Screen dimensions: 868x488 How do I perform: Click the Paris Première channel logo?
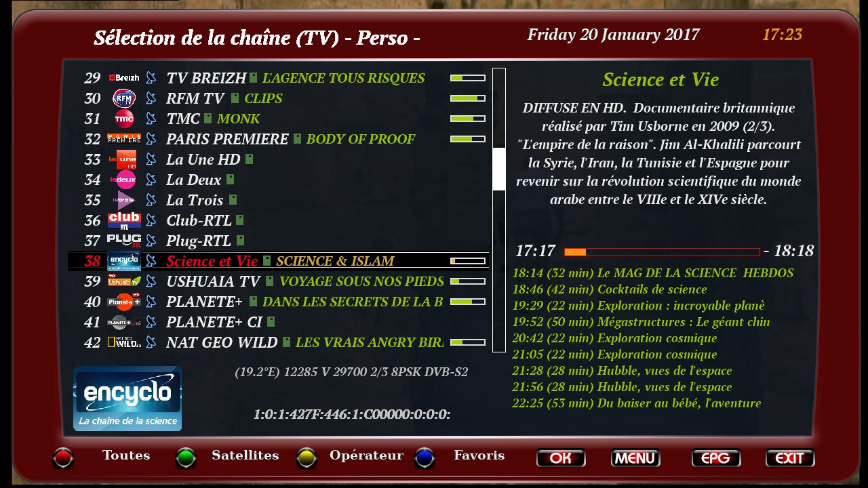(x=124, y=139)
